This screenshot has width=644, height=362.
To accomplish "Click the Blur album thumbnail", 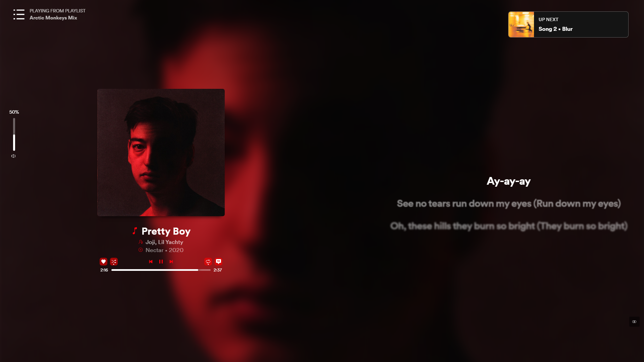I will pos(521,24).
